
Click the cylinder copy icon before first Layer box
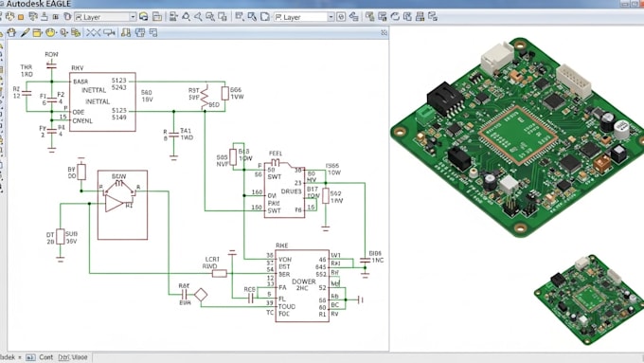click(x=67, y=17)
